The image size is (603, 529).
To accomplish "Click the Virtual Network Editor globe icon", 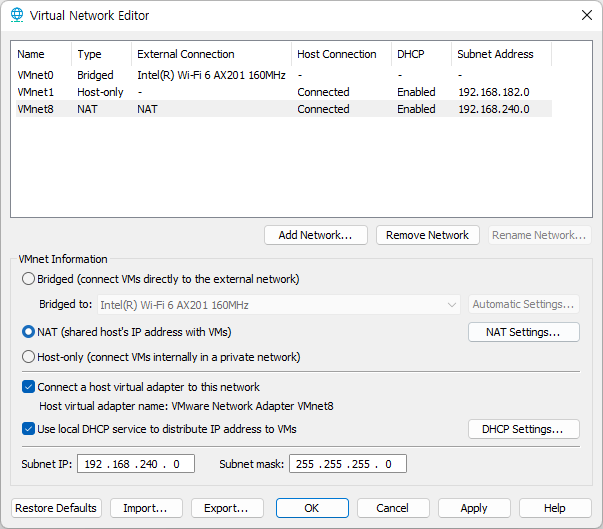I will pos(17,15).
